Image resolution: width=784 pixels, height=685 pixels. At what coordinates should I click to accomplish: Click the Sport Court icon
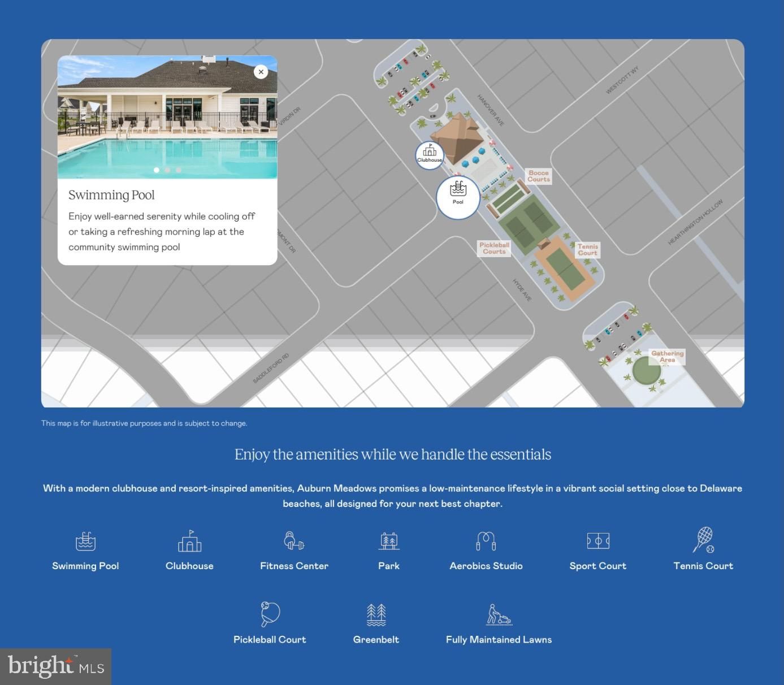(x=598, y=541)
